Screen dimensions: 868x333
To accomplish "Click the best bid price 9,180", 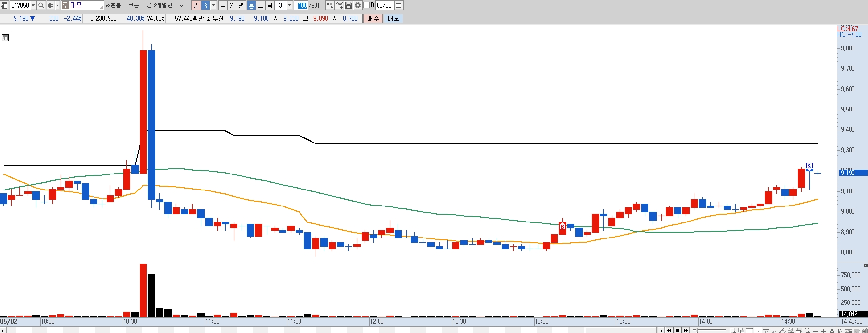I will 261,18.
